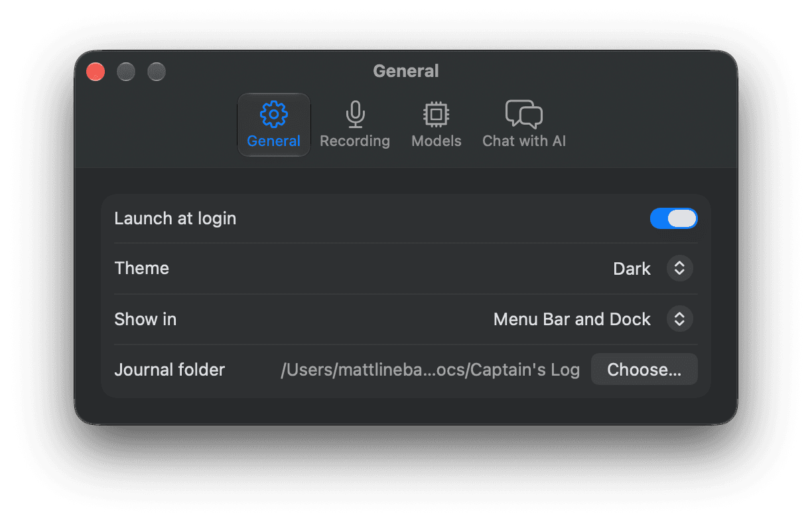
Task: Open the Chat with AI tab
Action: (x=524, y=125)
